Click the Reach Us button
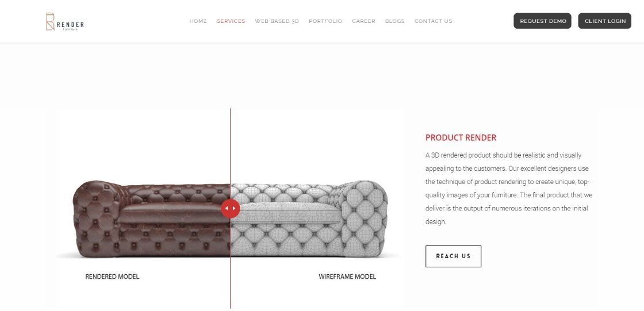Screen dimensions: 644x311 453,256
